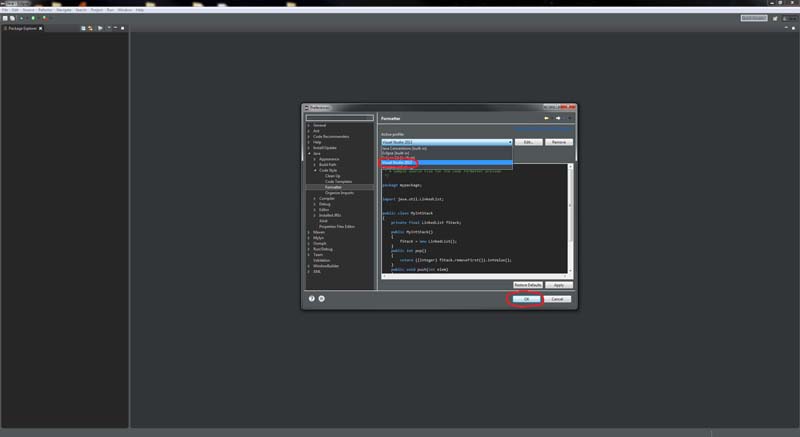Close the Package Explorer tab
The width and height of the screenshot is (800, 437).
pyautogui.click(x=41, y=28)
